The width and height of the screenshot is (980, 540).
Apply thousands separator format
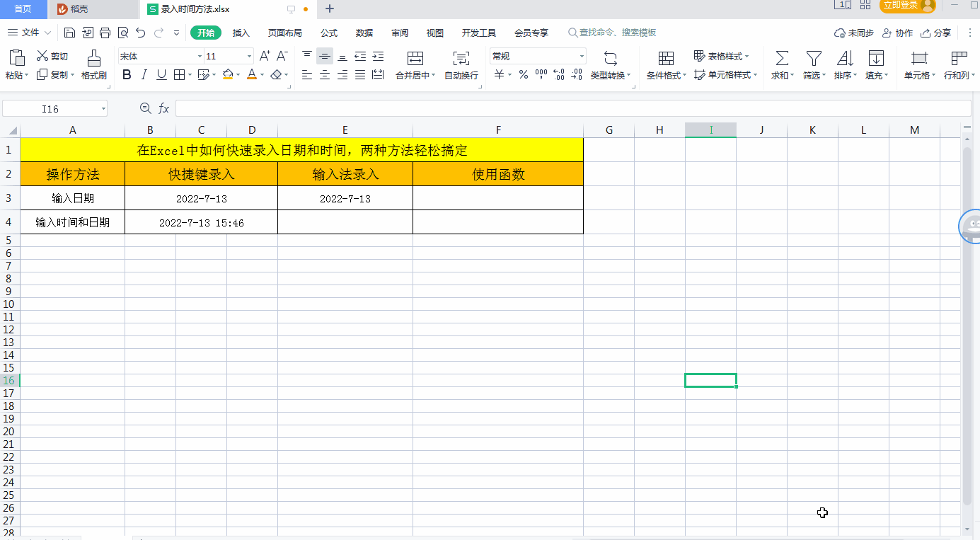coord(541,74)
